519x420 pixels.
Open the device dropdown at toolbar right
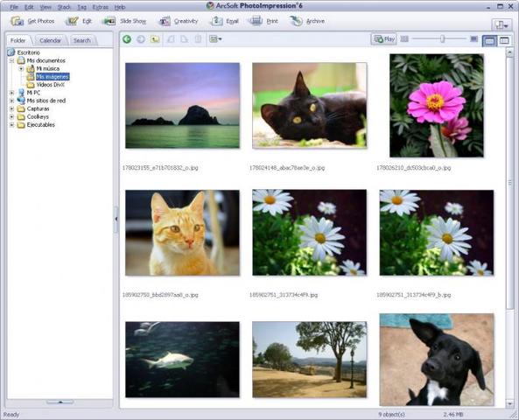[x=501, y=24]
